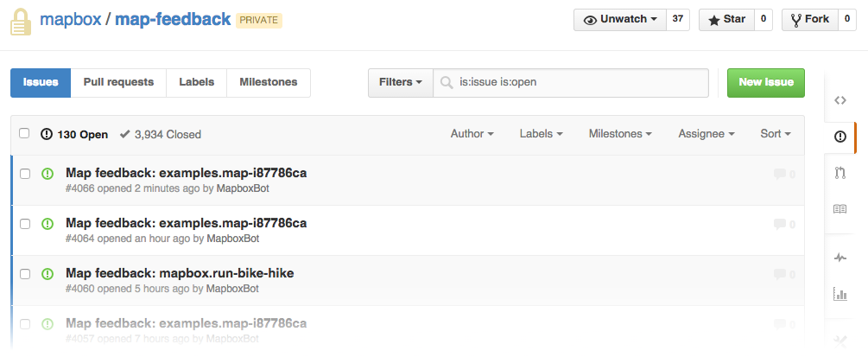Fork the repository
This screenshot has height=357, width=868.
click(810, 19)
